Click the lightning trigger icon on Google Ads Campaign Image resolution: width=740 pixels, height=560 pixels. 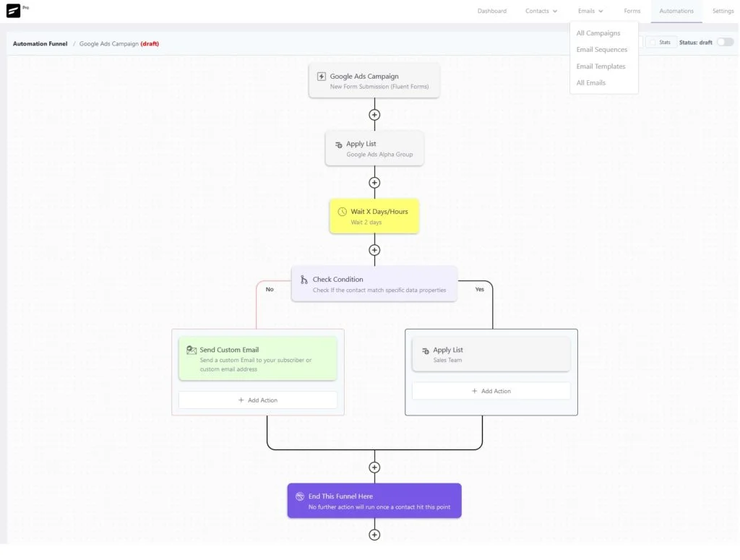coord(322,77)
